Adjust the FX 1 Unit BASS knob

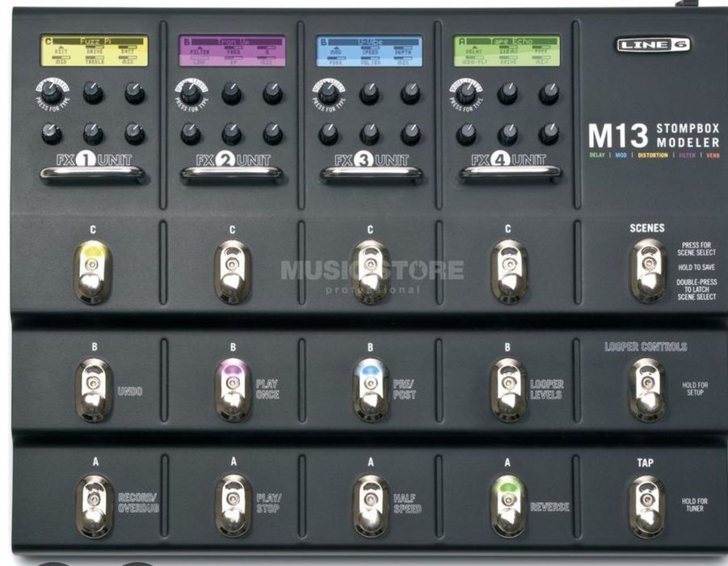point(135,93)
